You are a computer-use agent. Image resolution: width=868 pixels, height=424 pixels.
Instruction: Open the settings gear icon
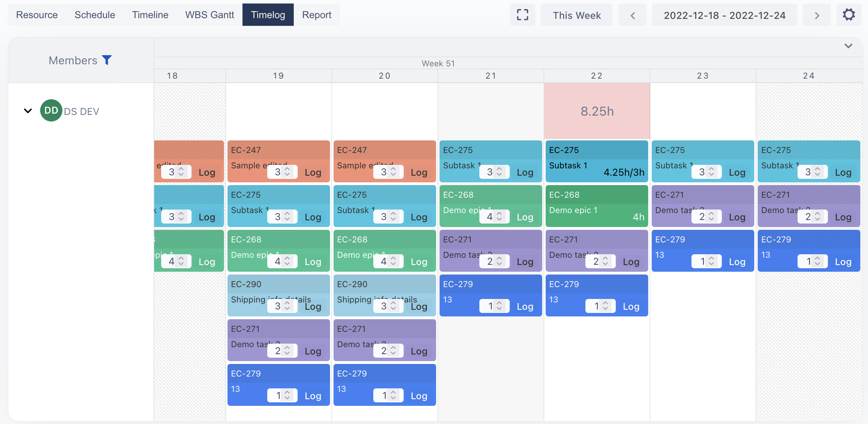pyautogui.click(x=849, y=15)
